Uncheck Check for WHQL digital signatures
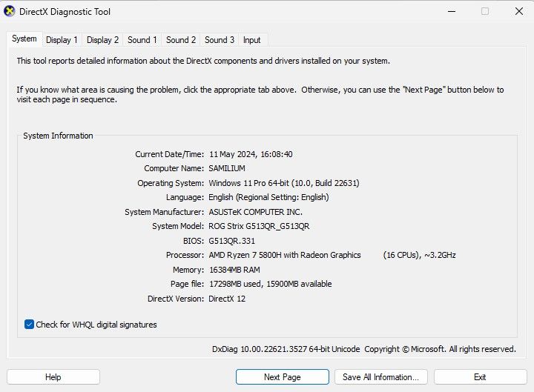The height and width of the screenshot is (392, 534). click(29, 325)
